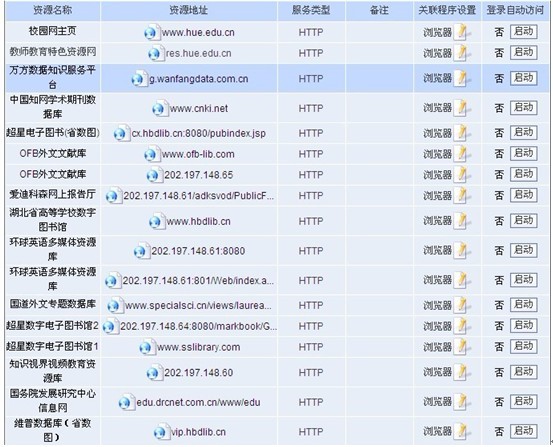Click globe icon beside cx.hbdlib.cn:8080/pubindex.jsp

(x=121, y=133)
